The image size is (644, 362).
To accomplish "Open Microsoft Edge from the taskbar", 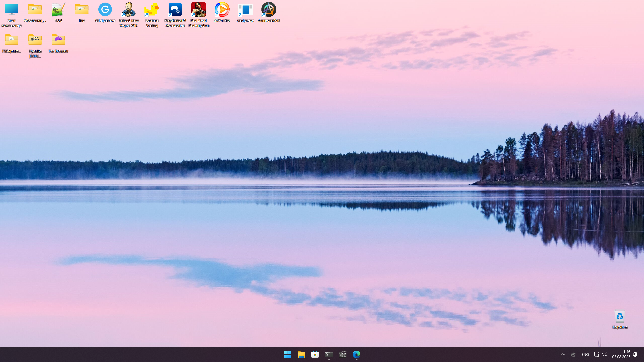I will pos(356,354).
